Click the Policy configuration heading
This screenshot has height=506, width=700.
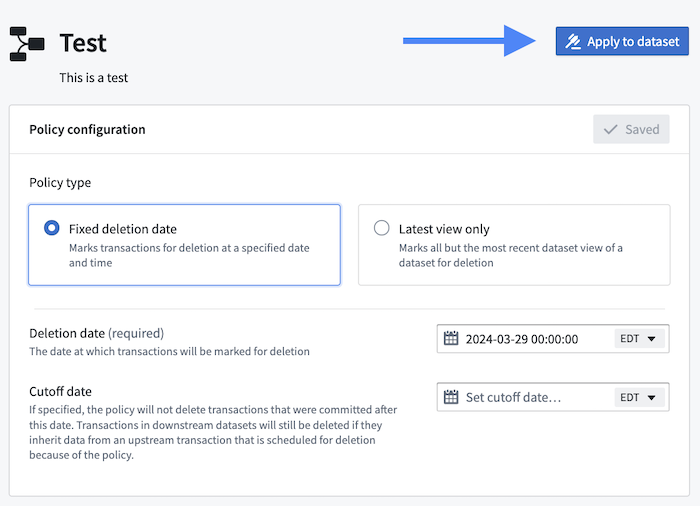pyautogui.click(x=88, y=130)
